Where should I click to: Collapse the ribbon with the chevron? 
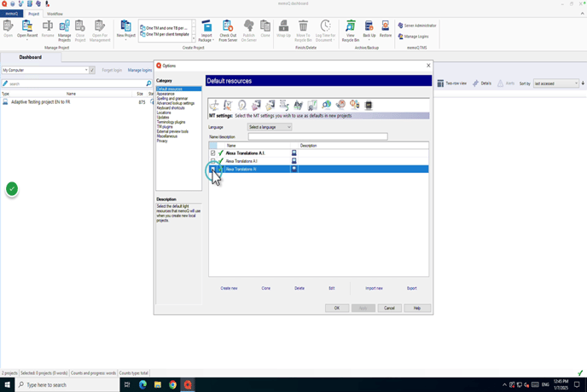coord(582,14)
